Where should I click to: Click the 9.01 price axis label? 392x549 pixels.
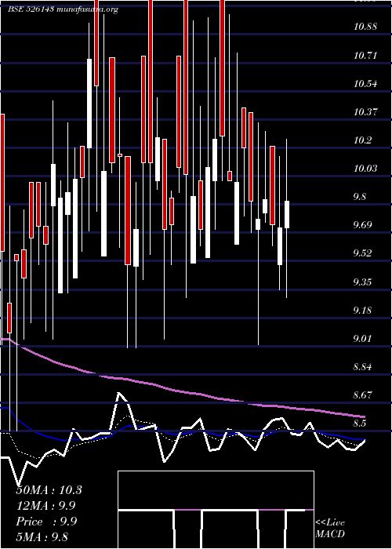362,339
